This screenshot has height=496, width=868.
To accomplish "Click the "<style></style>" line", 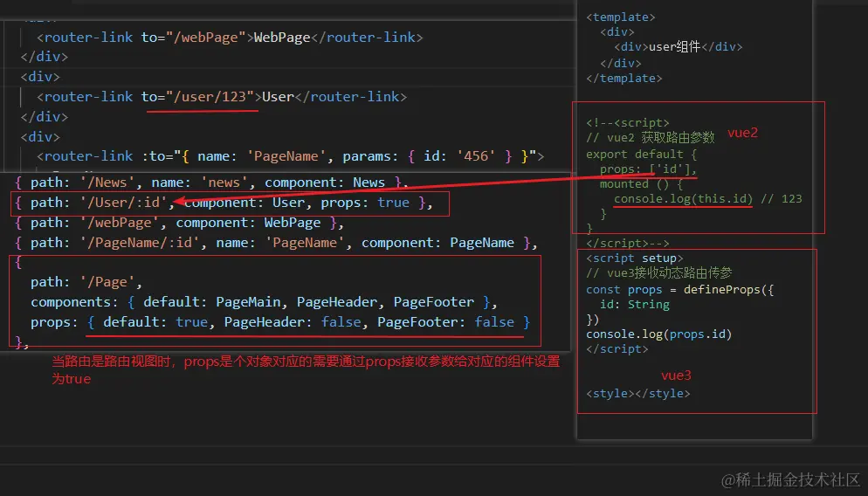I will [637, 394].
